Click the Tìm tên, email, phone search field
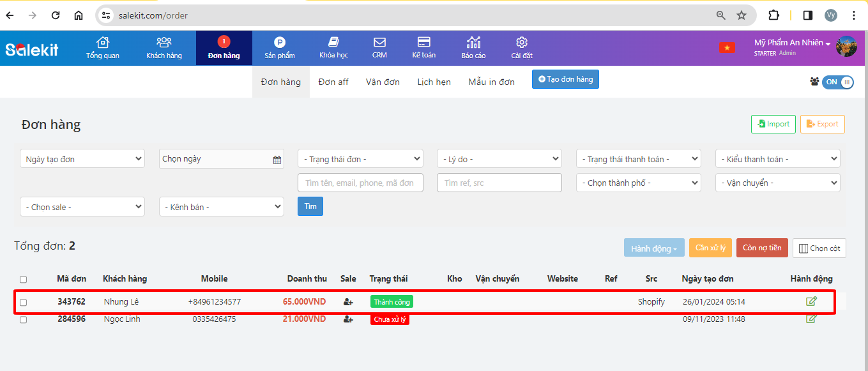 [x=360, y=183]
